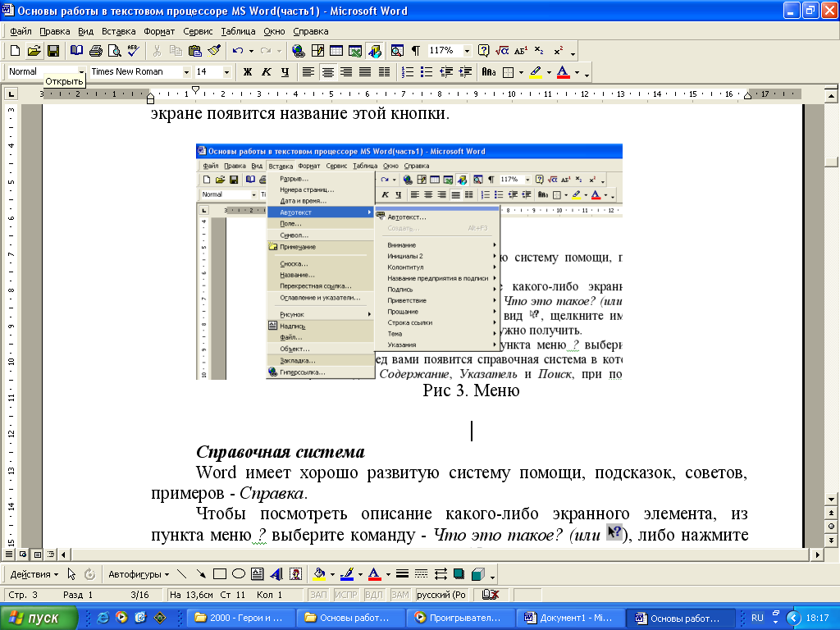Screen dimensions: 840x630
Task: Click the printer icon to print
Action: [x=96, y=51]
